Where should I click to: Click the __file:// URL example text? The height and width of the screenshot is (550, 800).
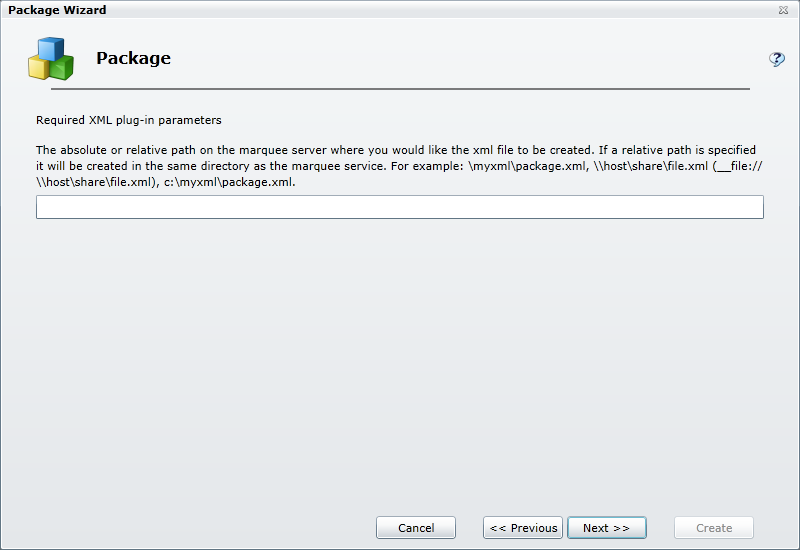pos(740,166)
